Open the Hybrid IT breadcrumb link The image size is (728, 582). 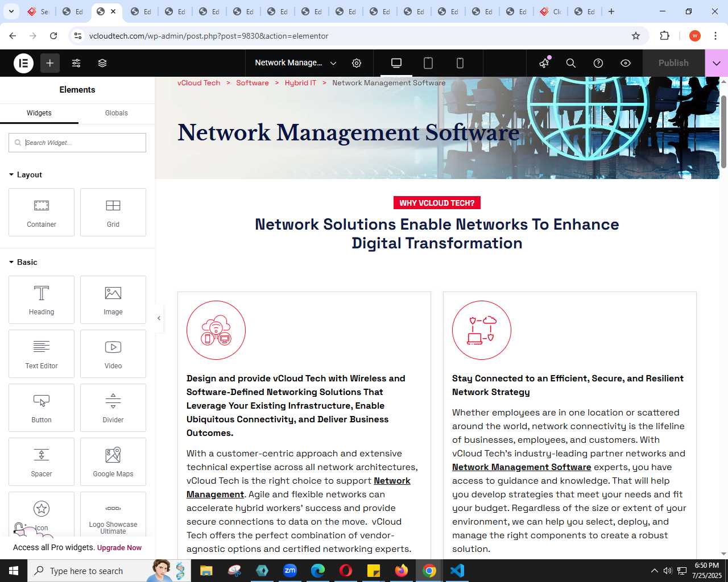click(x=300, y=83)
